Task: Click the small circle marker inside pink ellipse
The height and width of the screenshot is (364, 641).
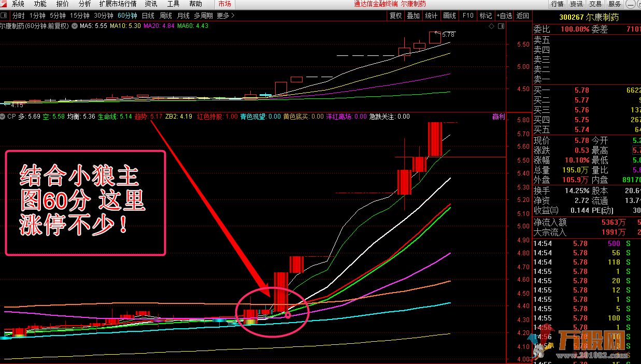Action: coord(288,315)
